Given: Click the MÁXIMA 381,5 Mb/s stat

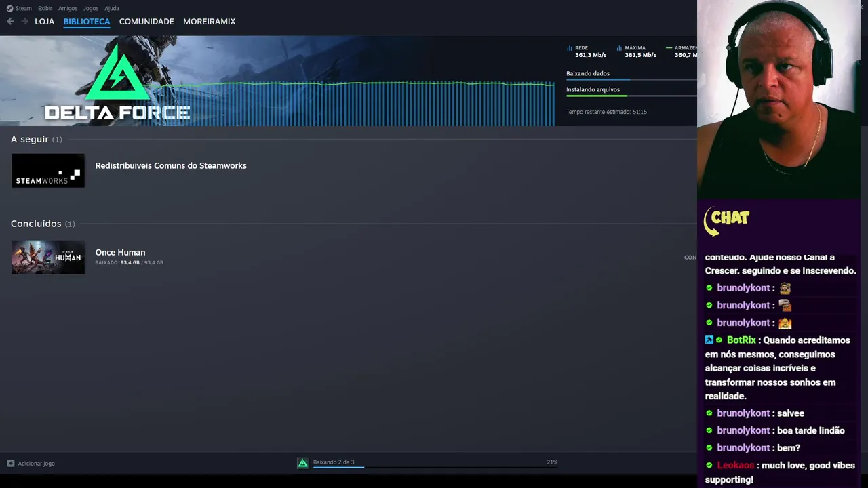Looking at the screenshot, I should (x=637, y=52).
